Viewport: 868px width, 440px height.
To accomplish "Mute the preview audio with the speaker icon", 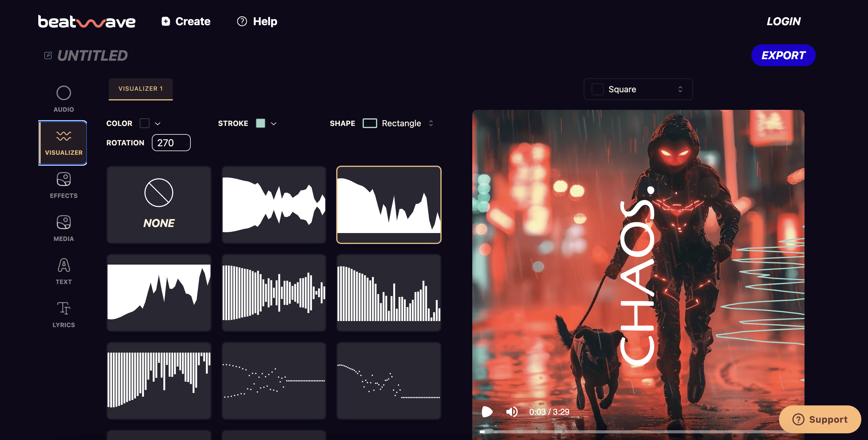I will coord(512,412).
